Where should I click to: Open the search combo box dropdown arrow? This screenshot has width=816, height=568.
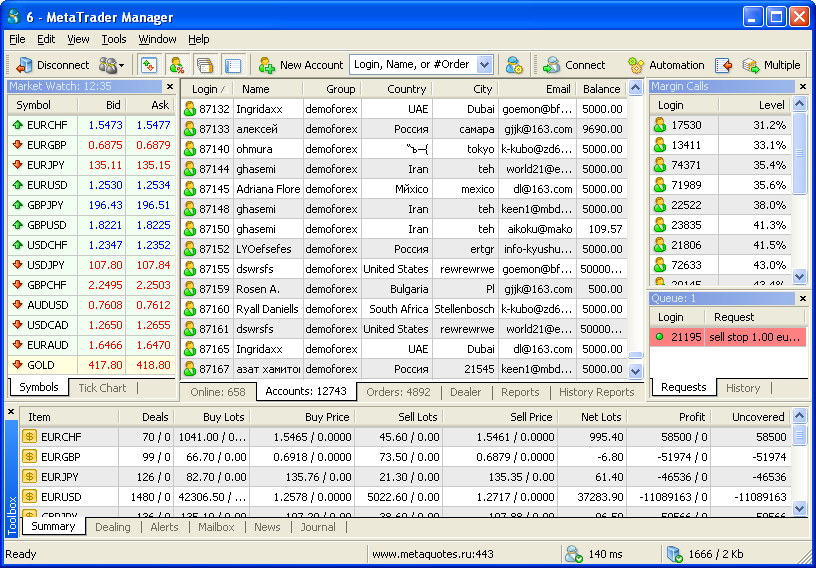(484, 65)
